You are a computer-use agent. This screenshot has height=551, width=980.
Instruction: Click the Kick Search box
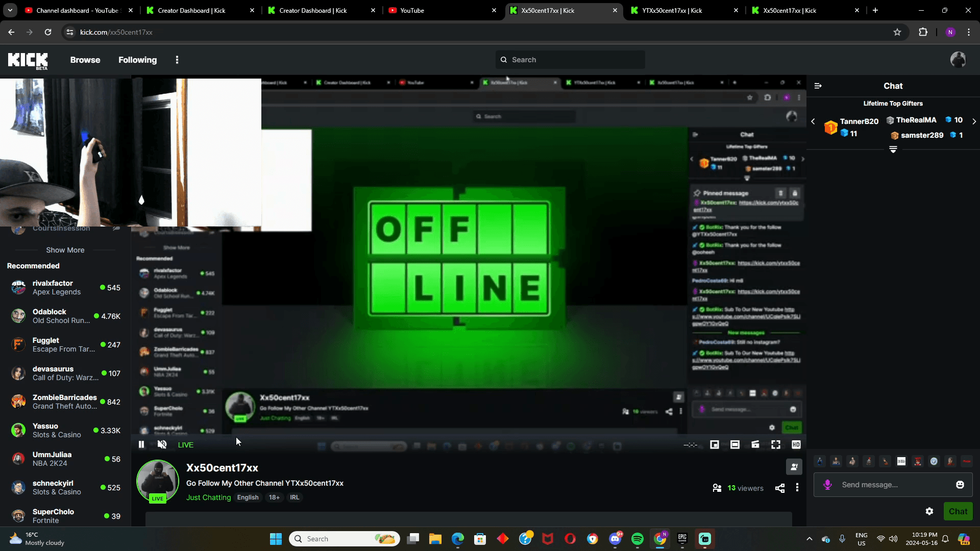pos(570,60)
